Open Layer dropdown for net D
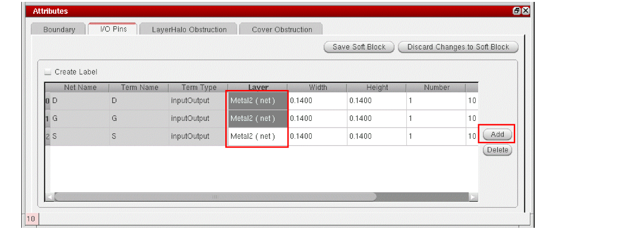Viewport: 644px width, 228px height. click(258, 100)
